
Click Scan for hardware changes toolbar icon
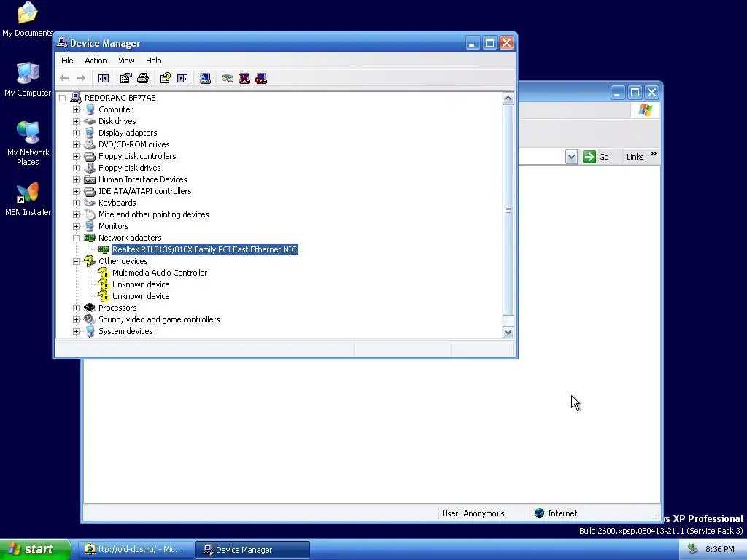point(205,78)
